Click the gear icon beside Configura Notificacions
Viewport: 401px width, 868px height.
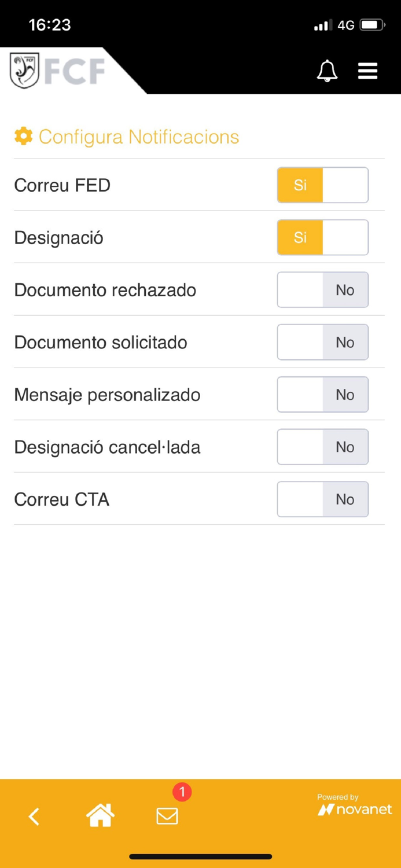pyautogui.click(x=22, y=137)
